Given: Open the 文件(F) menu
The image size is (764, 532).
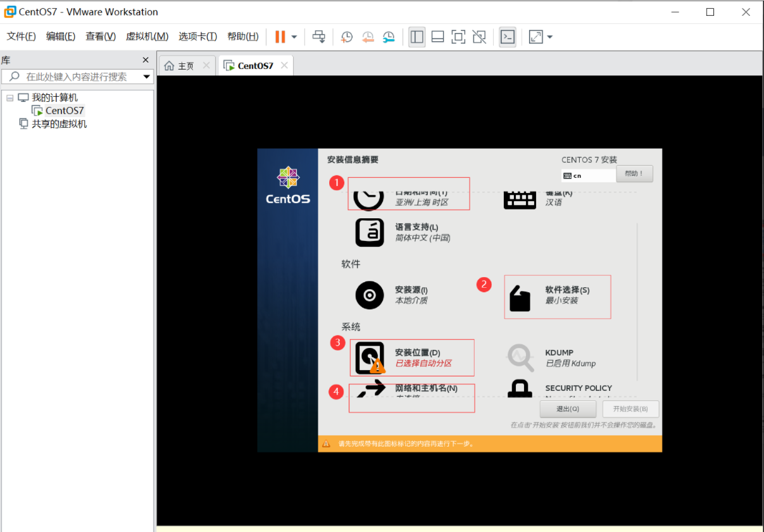Looking at the screenshot, I should pyautogui.click(x=22, y=37).
